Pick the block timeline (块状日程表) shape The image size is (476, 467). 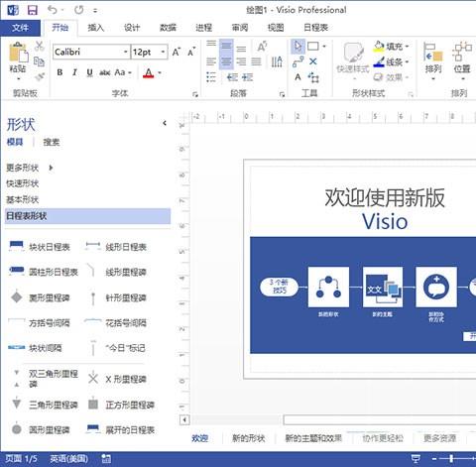pos(40,247)
